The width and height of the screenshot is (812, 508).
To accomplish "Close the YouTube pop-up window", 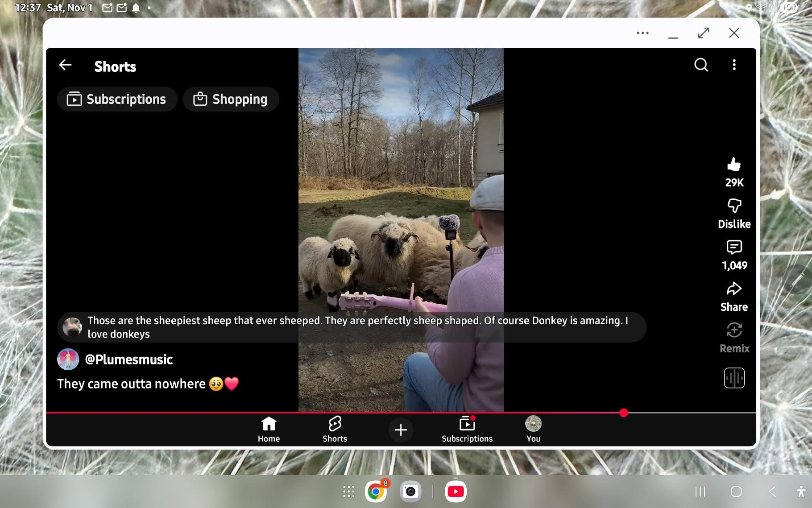I will pyautogui.click(x=734, y=33).
